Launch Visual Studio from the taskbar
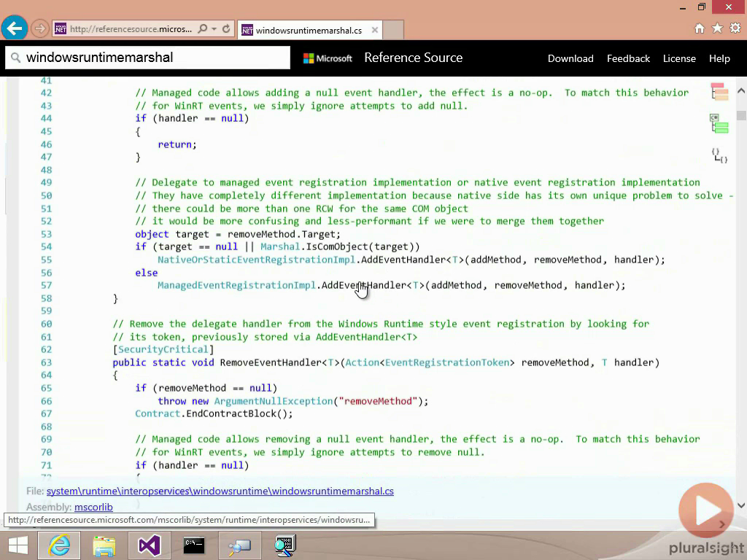This screenshot has height=560, width=747. click(x=149, y=545)
